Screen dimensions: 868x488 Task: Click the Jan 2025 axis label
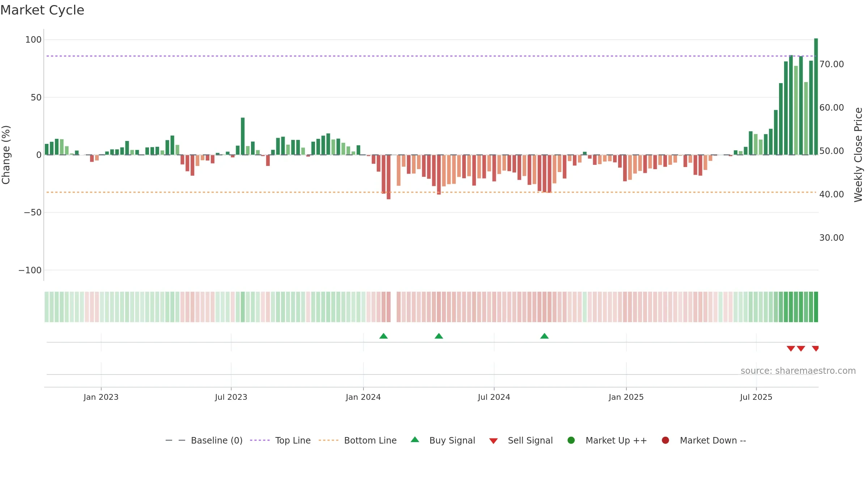pos(626,397)
